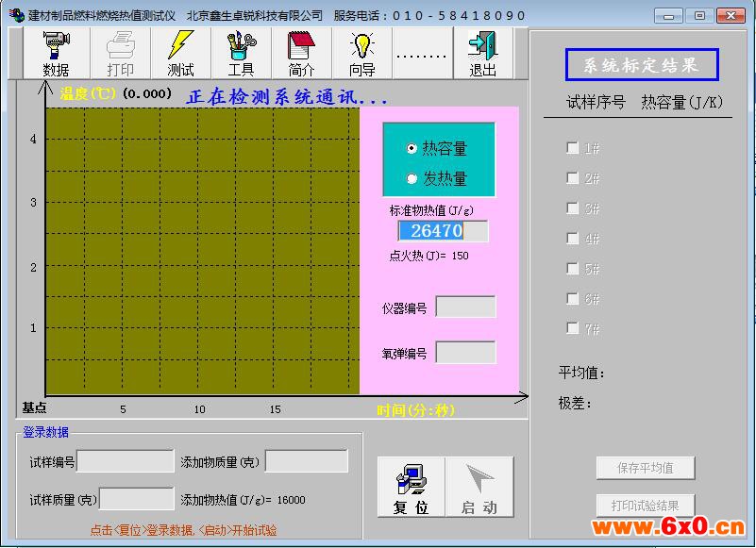
Task: Click the 退出 (Exit) door icon
Action: 483,53
